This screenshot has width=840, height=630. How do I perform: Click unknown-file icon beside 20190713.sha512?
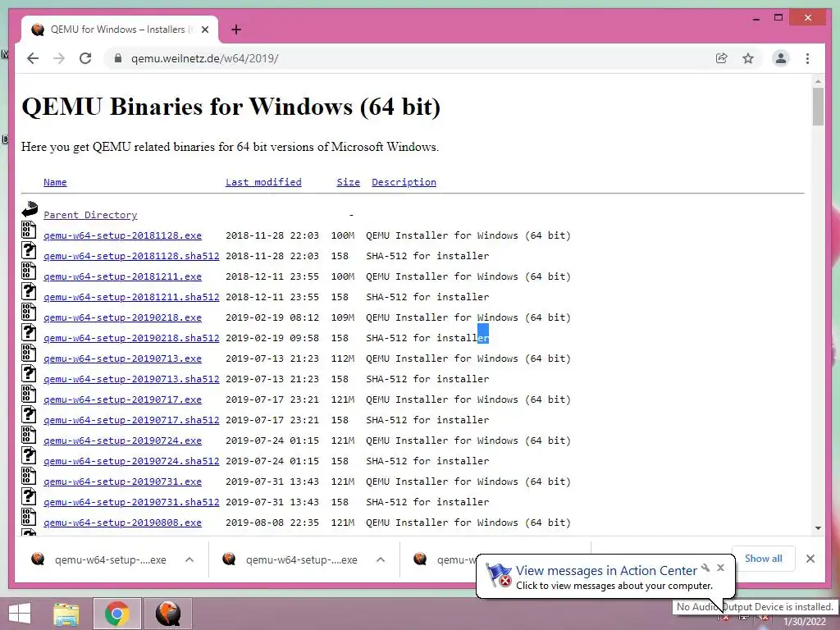point(29,373)
